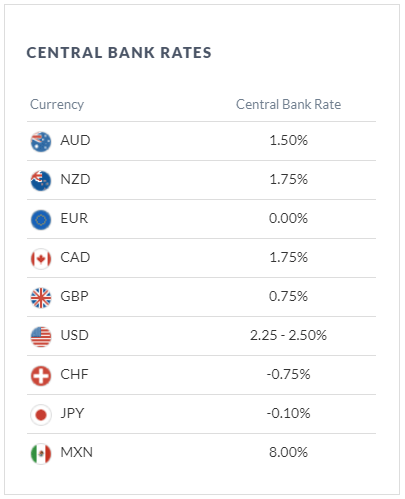The image size is (405, 499).
Task: Click the Australian flag icon
Action: click(41, 141)
